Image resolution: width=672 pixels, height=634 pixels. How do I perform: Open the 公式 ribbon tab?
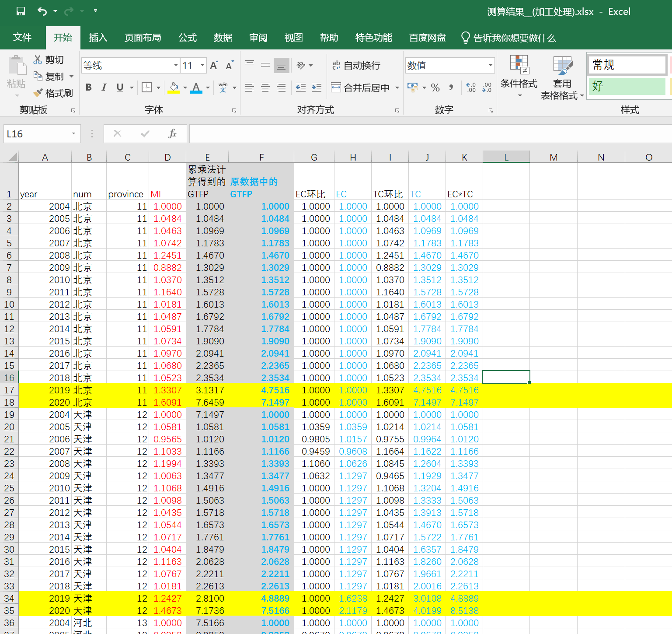click(188, 38)
